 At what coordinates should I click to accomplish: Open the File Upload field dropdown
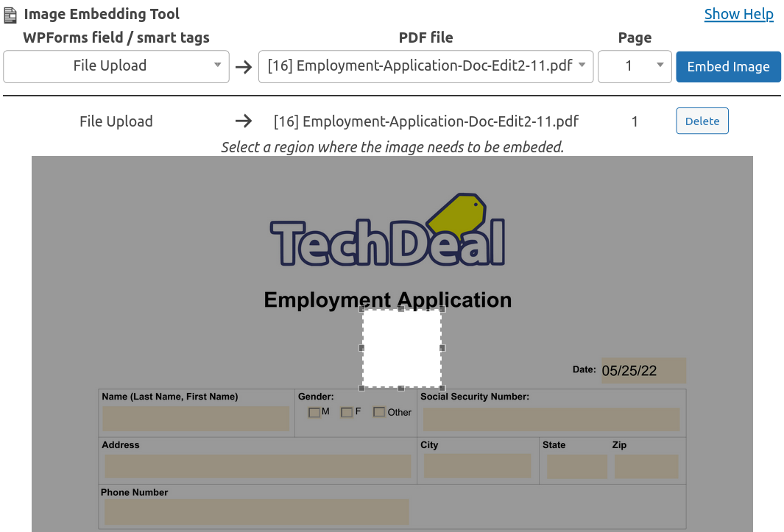pos(116,66)
